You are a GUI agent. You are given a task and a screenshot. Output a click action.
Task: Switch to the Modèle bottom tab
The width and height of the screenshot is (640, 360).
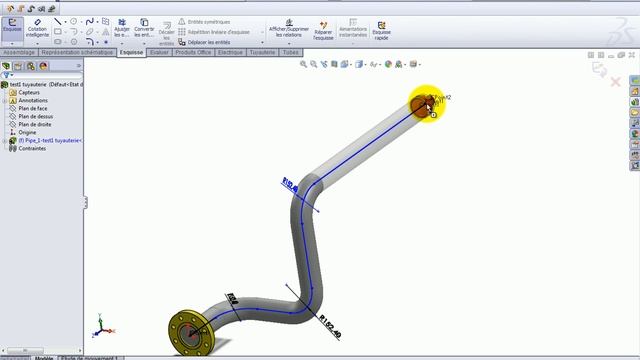[x=44, y=358]
